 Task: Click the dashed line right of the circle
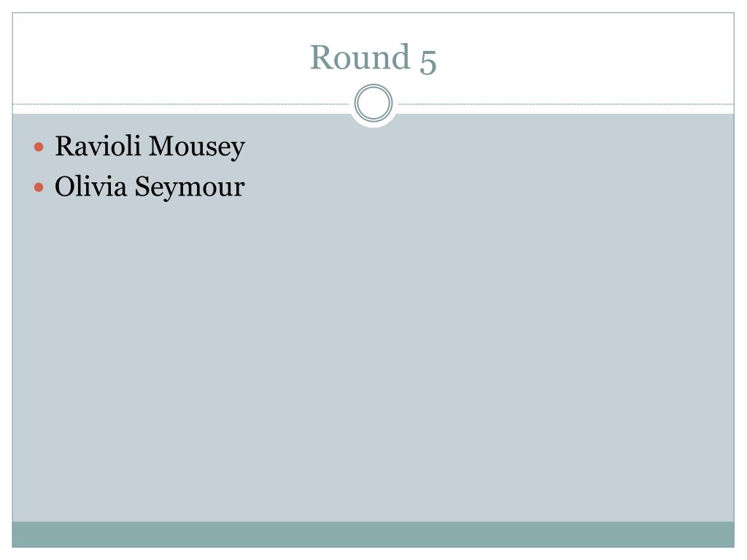[x=566, y=104]
